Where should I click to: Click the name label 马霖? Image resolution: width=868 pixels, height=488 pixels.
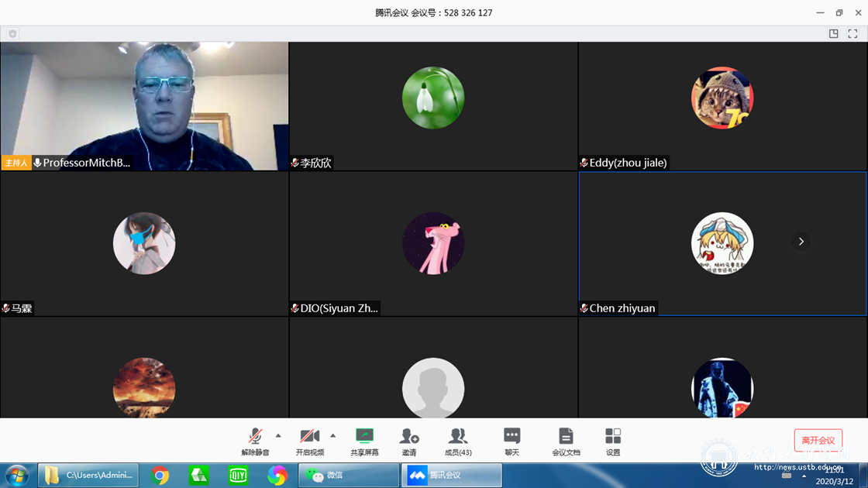22,308
